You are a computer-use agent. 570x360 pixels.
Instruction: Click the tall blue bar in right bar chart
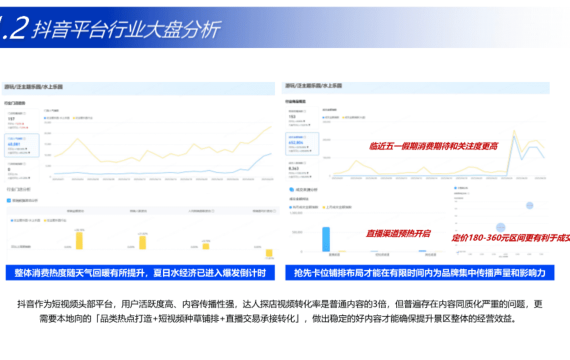point(326,239)
